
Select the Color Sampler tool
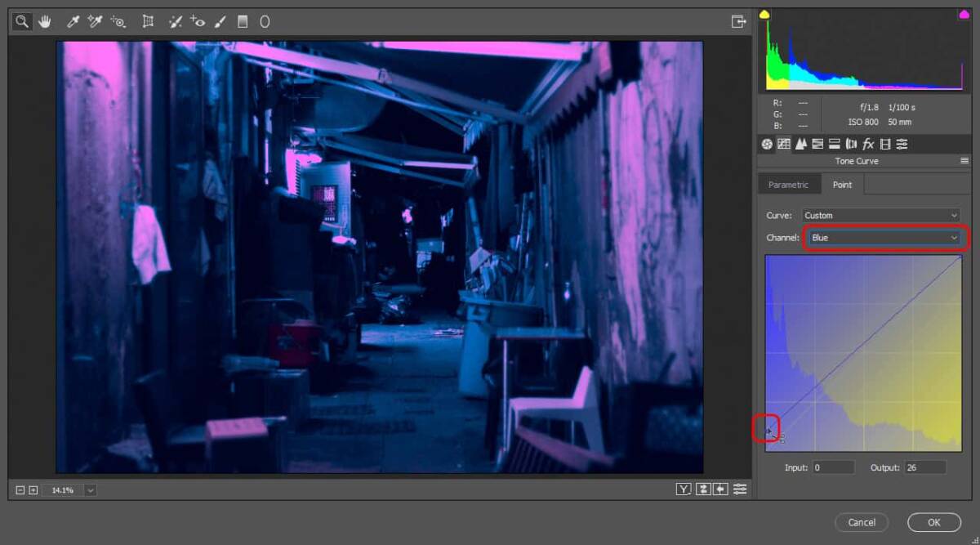click(95, 22)
